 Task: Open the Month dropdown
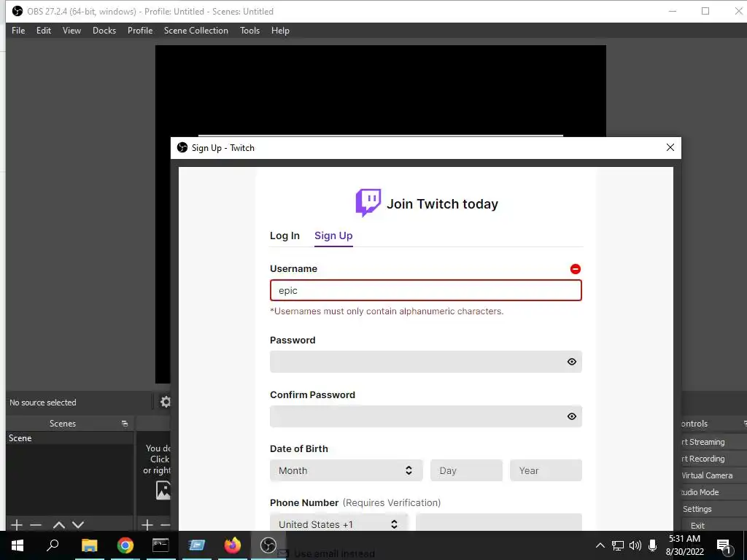346,470
